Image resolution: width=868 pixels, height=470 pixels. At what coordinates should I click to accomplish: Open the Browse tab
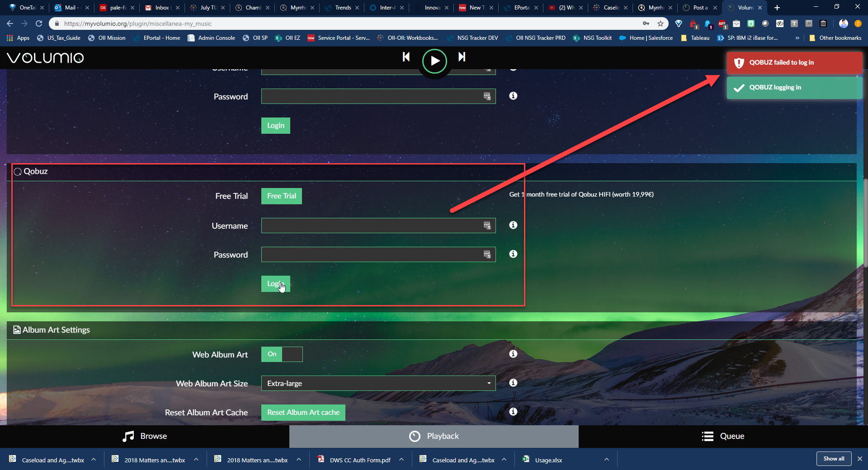click(x=145, y=436)
